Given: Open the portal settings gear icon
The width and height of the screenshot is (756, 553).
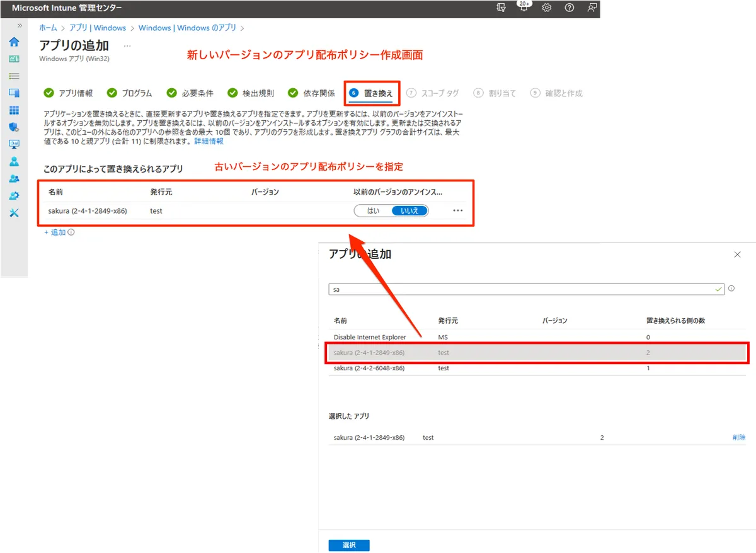Looking at the screenshot, I should click(x=547, y=8).
